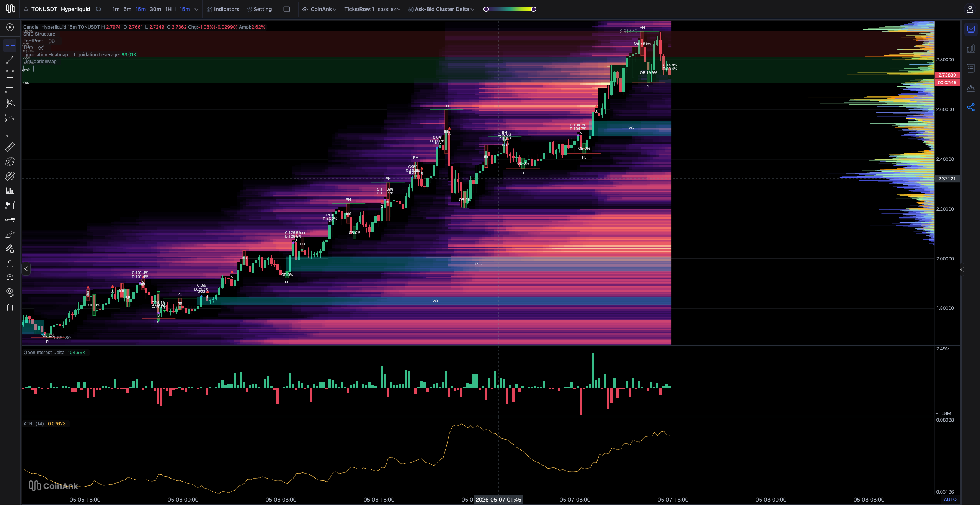Toggle AUTO price scale button

(950, 500)
